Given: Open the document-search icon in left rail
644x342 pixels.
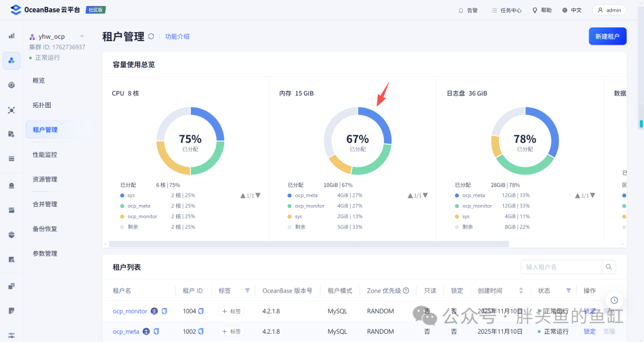Looking at the screenshot, I should pos(11,259).
